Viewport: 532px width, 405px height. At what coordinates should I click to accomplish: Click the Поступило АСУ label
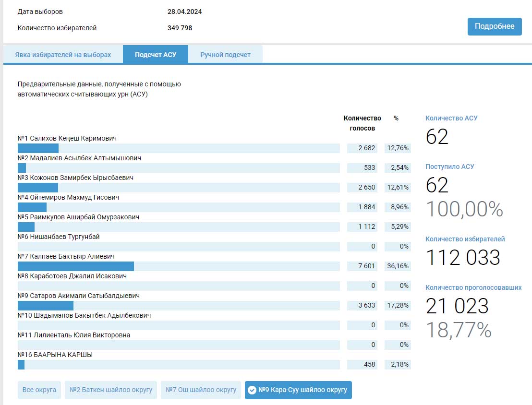tap(449, 167)
